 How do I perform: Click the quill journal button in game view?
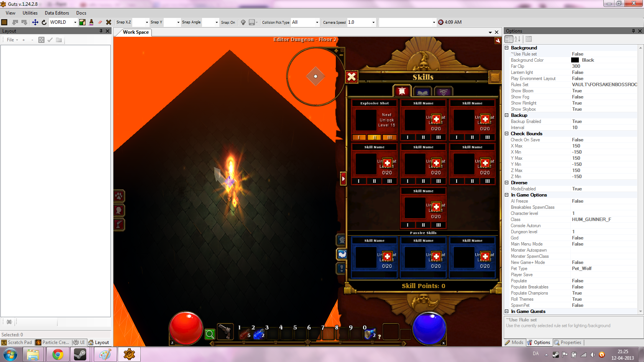[119, 224]
